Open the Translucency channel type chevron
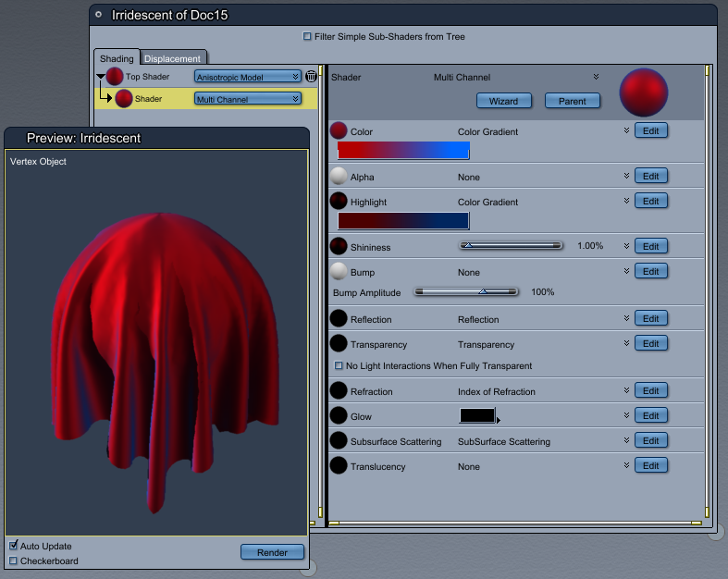Screen dimensions: 728x579 [626, 465]
